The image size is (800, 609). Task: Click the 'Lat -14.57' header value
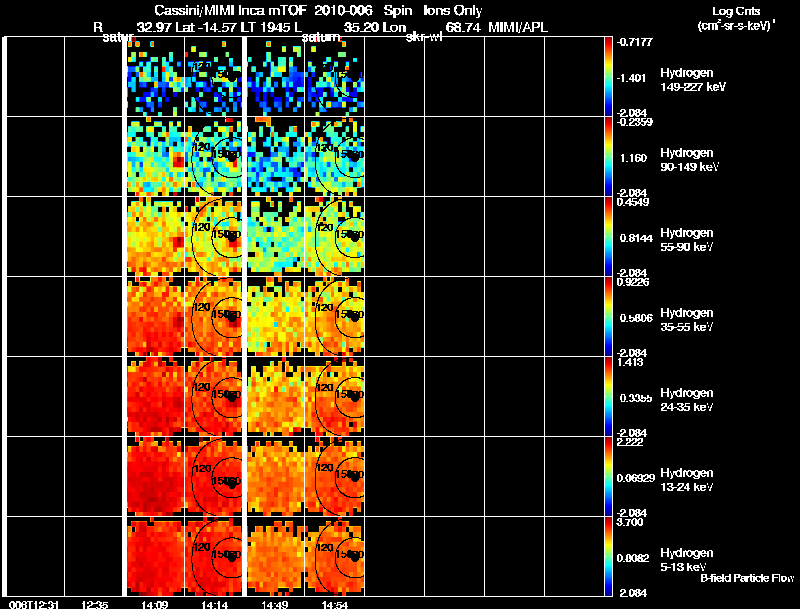click(x=206, y=27)
